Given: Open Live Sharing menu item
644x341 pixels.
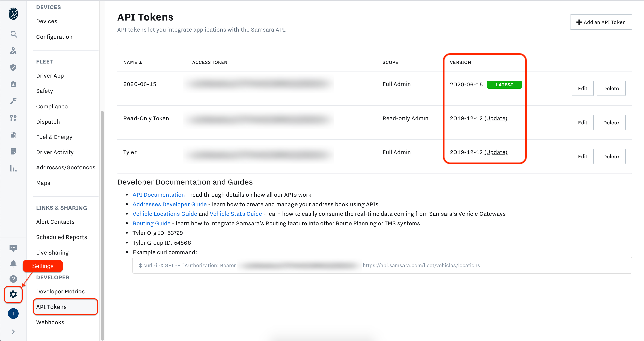Looking at the screenshot, I should click(52, 253).
